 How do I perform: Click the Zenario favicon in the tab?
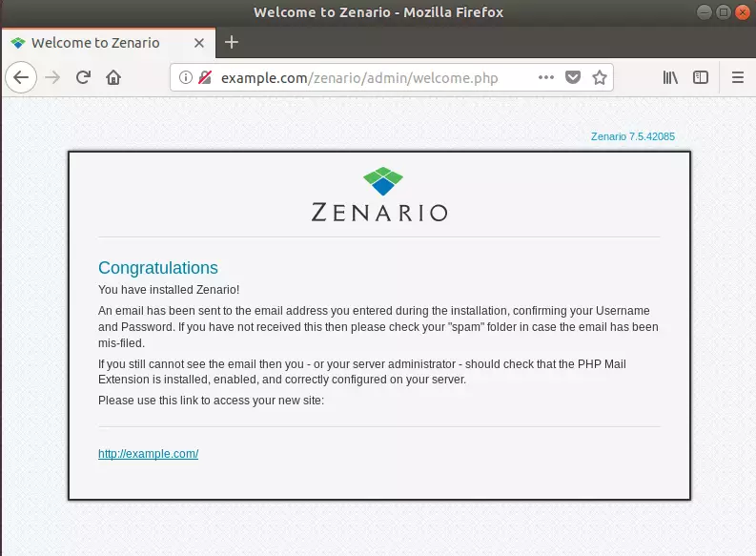[18, 43]
